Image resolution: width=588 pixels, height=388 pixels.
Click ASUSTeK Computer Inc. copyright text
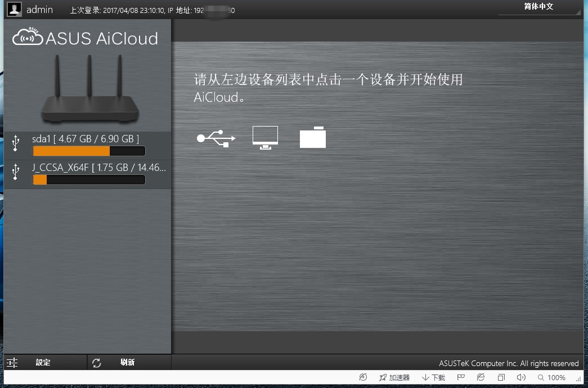pos(509,363)
